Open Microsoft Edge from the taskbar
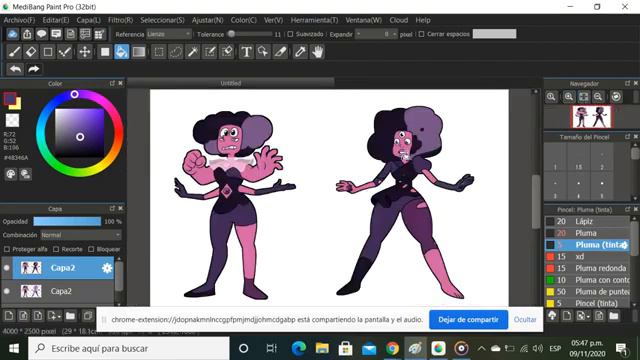The width and height of the screenshot is (640, 360). (299, 349)
